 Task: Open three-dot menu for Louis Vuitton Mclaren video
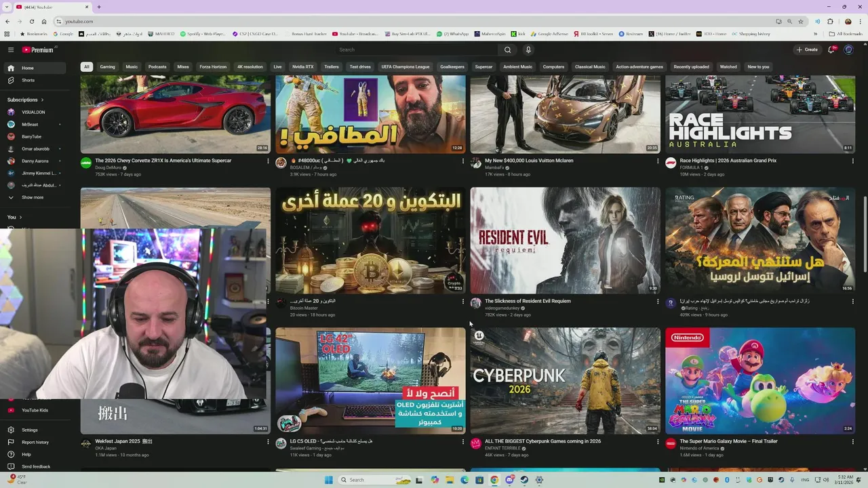[x=657, y=161]
